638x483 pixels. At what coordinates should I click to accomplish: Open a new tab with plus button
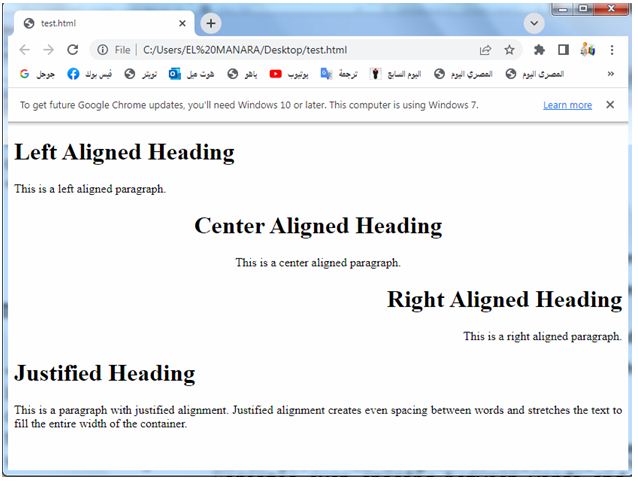(x=211, y=23)
